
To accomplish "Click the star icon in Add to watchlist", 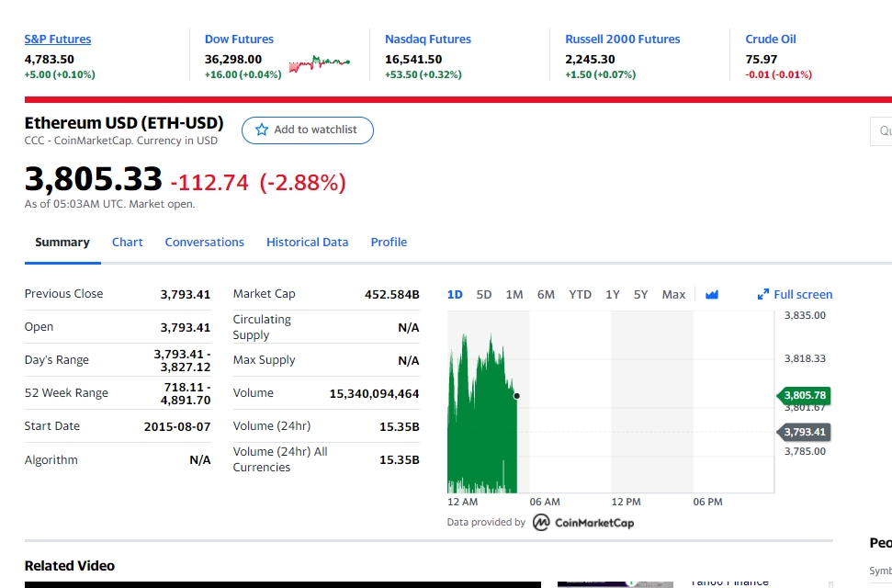I will tap(262, 130).
